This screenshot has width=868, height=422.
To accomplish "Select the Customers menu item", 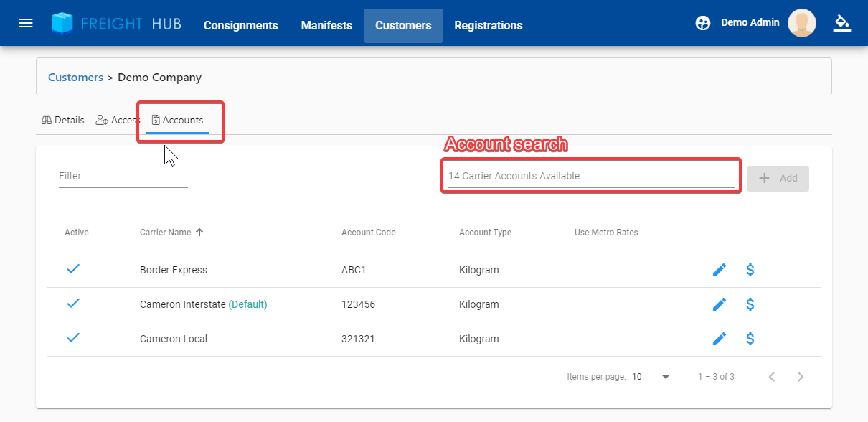I will click(x=403, y=25).
